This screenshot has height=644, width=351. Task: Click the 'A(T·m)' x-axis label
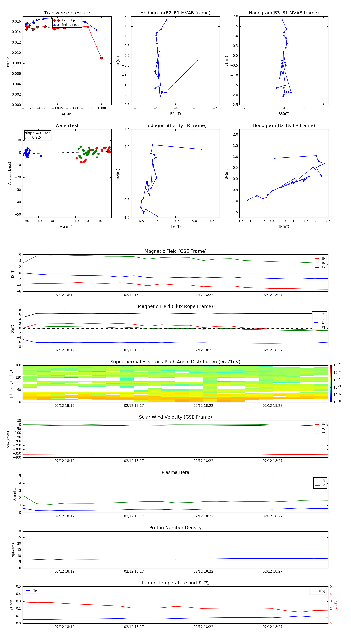(x=67, y=114)
